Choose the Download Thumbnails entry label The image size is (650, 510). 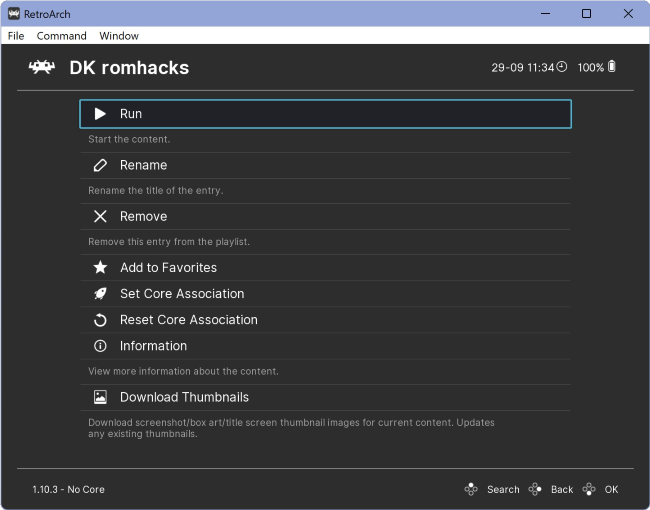click(x=184, y=397)
